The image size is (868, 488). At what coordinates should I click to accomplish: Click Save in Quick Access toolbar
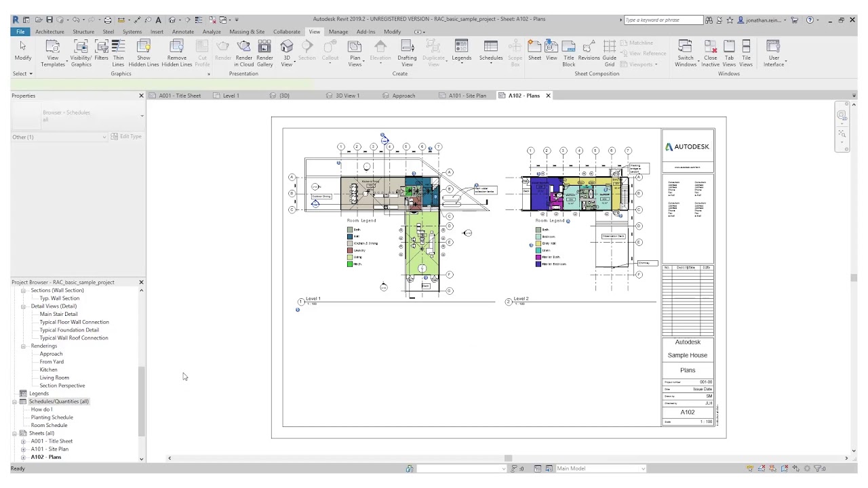pos(50,20)
